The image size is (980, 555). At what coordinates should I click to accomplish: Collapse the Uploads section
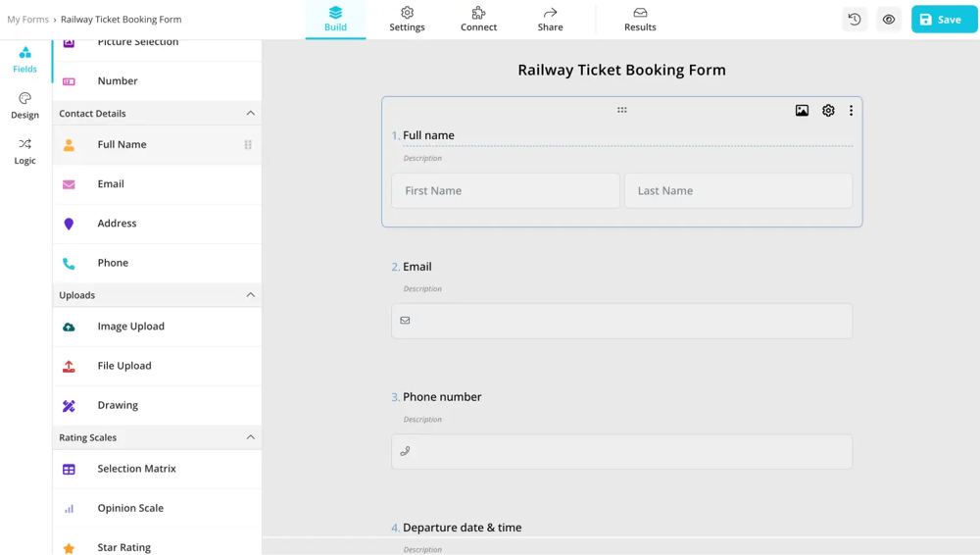(x=250, y=295)
